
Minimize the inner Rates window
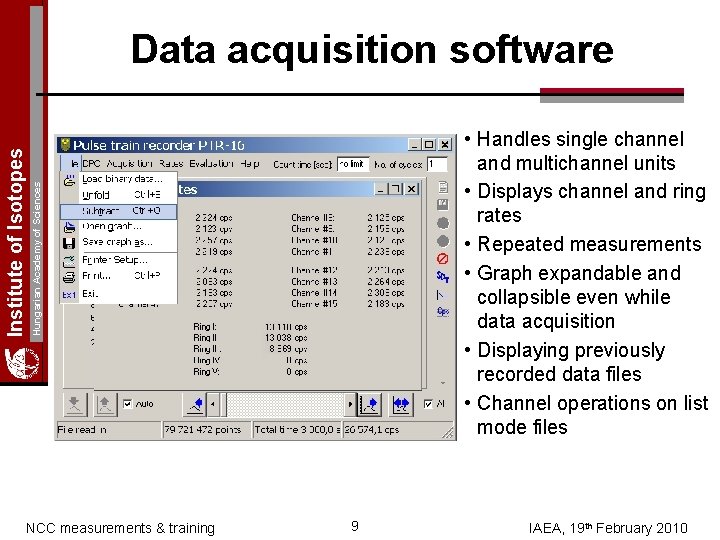click(x=380, y=189)
